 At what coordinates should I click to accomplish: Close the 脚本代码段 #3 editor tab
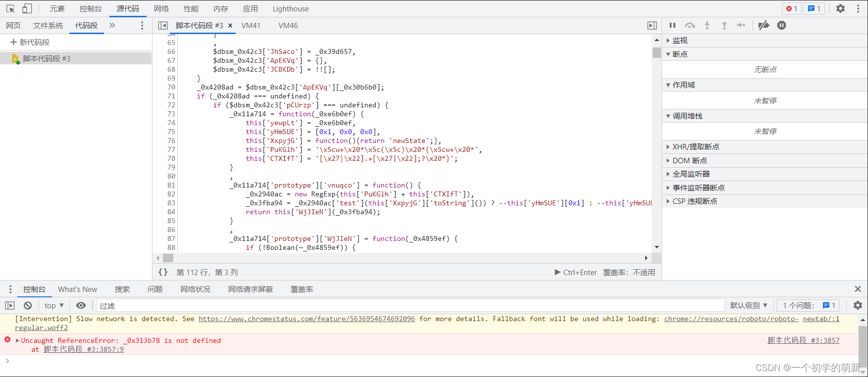230,25
